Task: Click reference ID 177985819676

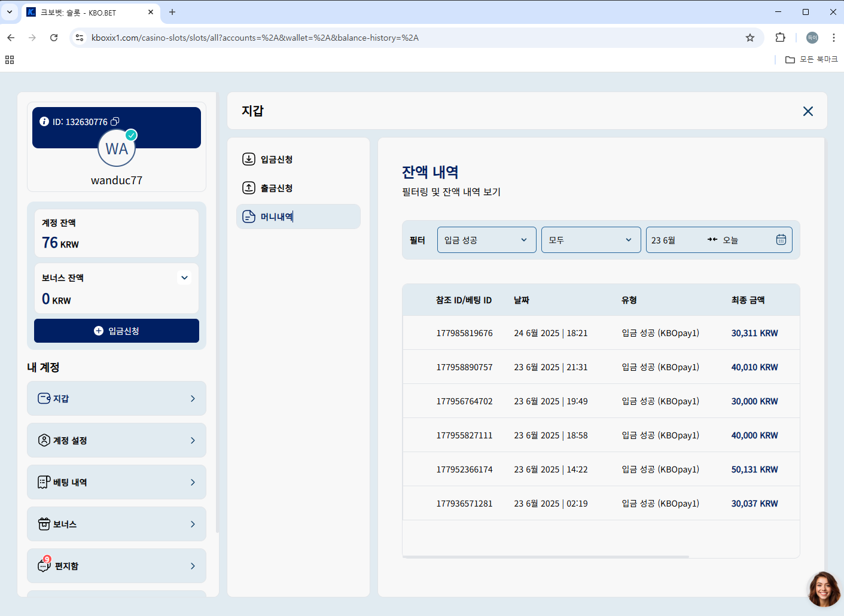Action: point(464,333)
